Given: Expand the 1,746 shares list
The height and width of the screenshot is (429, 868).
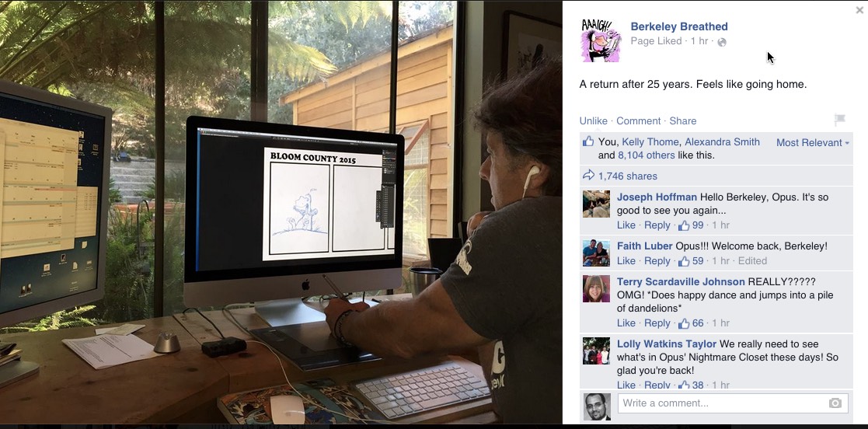Looking at the screenshot, I should pyautogui.click(x=628, y=176).
